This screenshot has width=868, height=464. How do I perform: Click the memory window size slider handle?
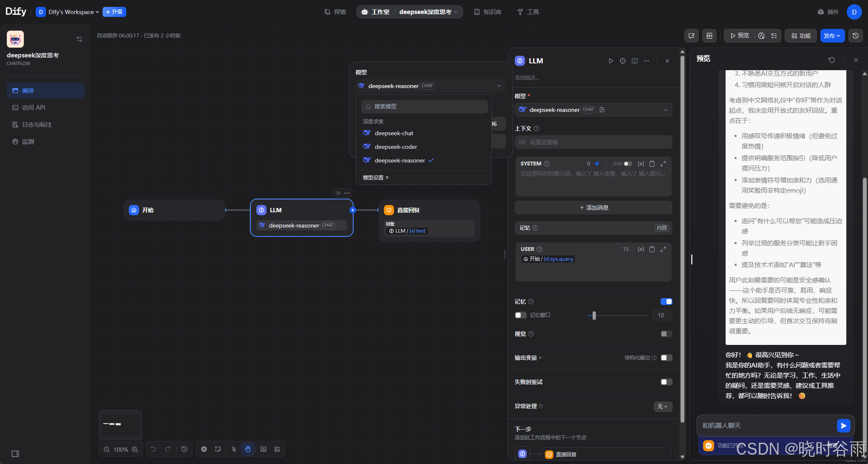click(x=594, y=316)
